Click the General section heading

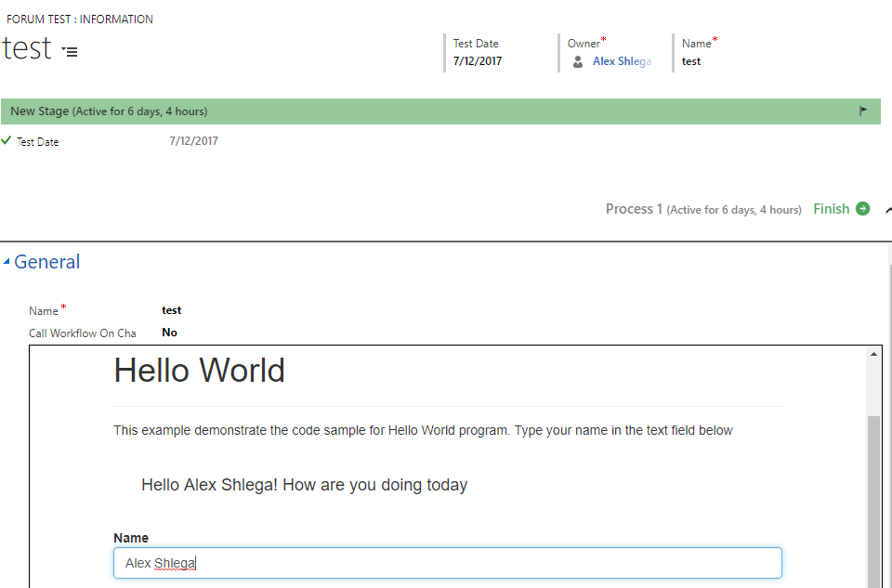[46, 262]
